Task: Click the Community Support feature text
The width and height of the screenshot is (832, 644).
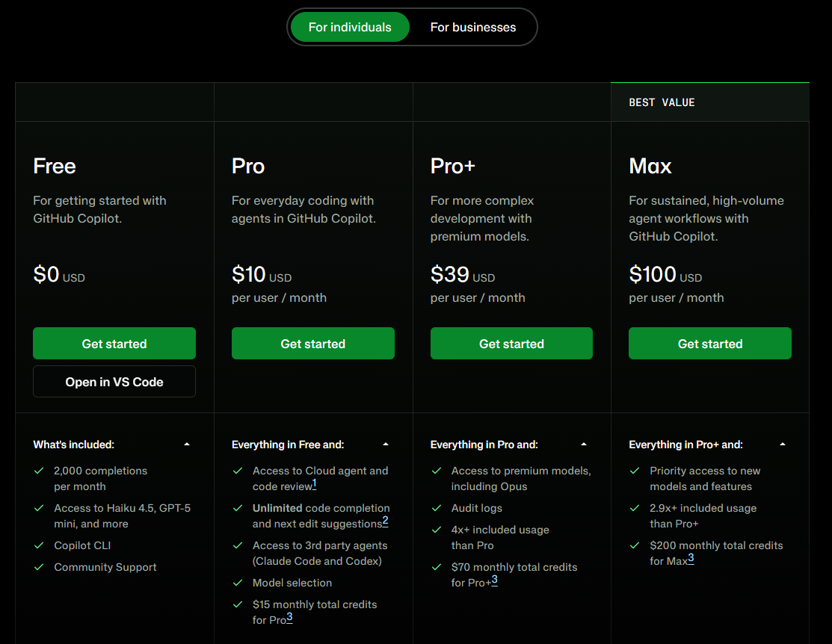Action: (x=105, y=567)
